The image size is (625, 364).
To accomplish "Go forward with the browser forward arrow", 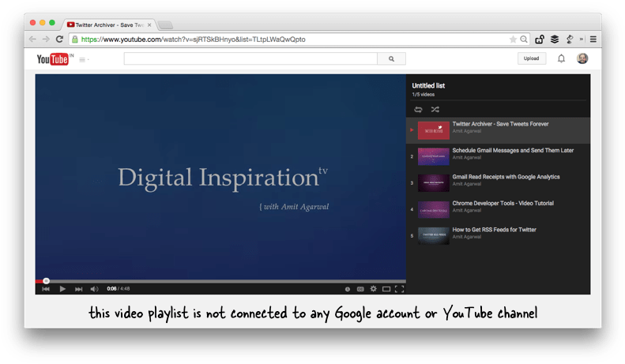I will pyautogui.click(x=46, y=39).
